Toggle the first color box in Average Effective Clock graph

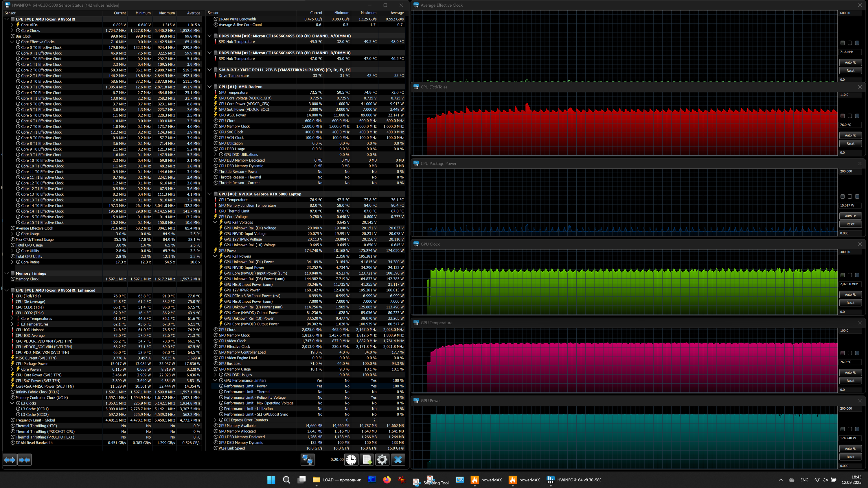[x=842, y=43]
